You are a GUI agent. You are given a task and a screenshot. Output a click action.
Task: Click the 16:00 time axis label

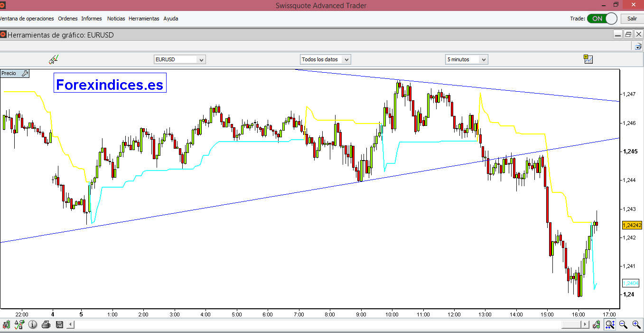pyautogui.click(x=578, y=314)
